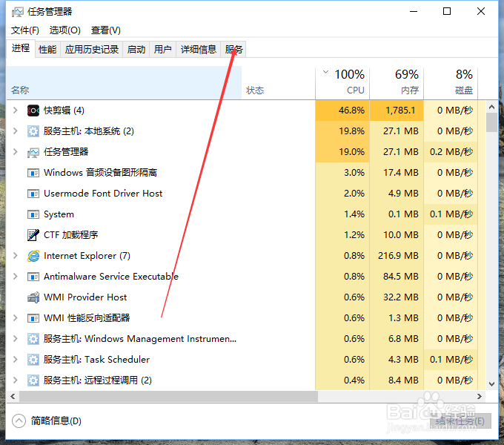Expand 服务主机: Task Scheduler row
504x445 pixels.
[x=15, y=359]
